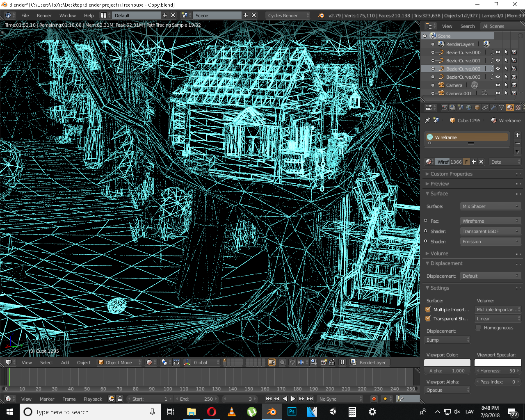The height and width of the screenshot is (420, 525).
Task: Open the World properties tab (globe icon)
Action: click(469, 107)
